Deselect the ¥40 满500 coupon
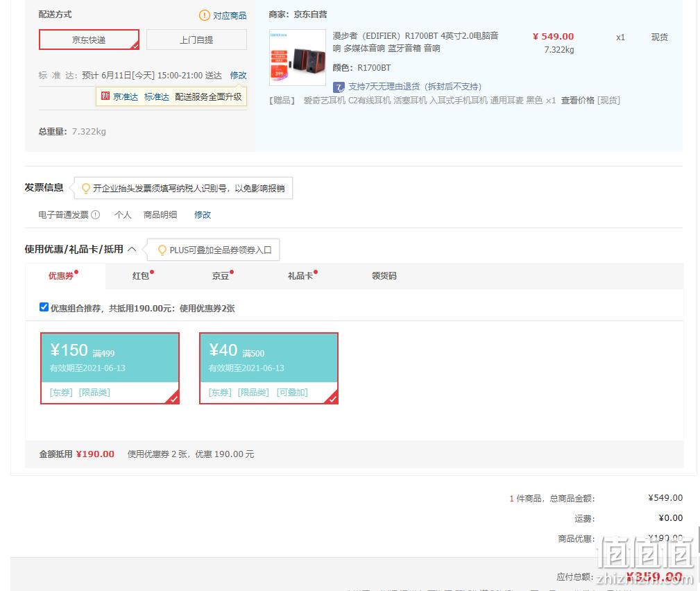This screenshot has width=700, height=591. tap(268, 368)
